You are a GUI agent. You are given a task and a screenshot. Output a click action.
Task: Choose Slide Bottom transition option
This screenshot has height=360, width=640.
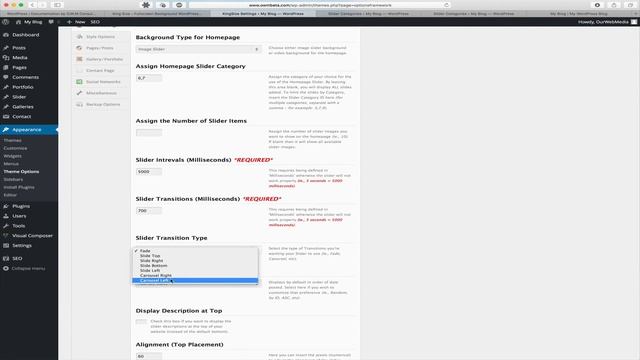pos(195,265)
